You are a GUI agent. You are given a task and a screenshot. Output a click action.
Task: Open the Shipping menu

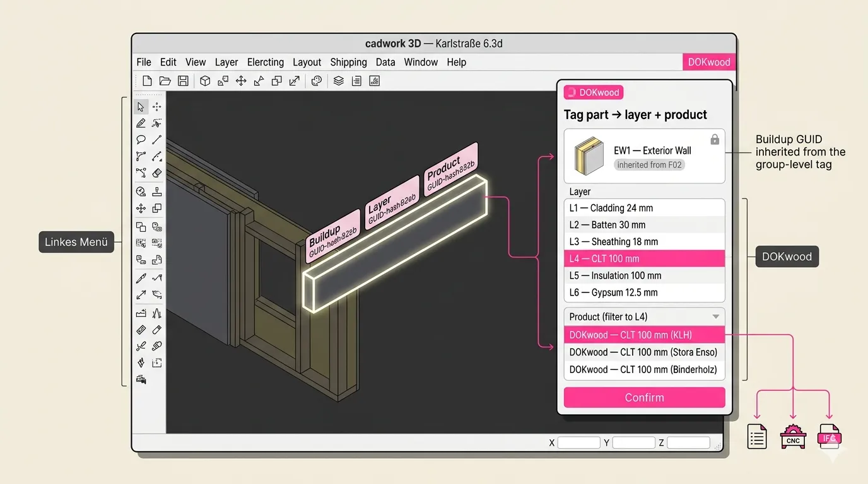348,62
